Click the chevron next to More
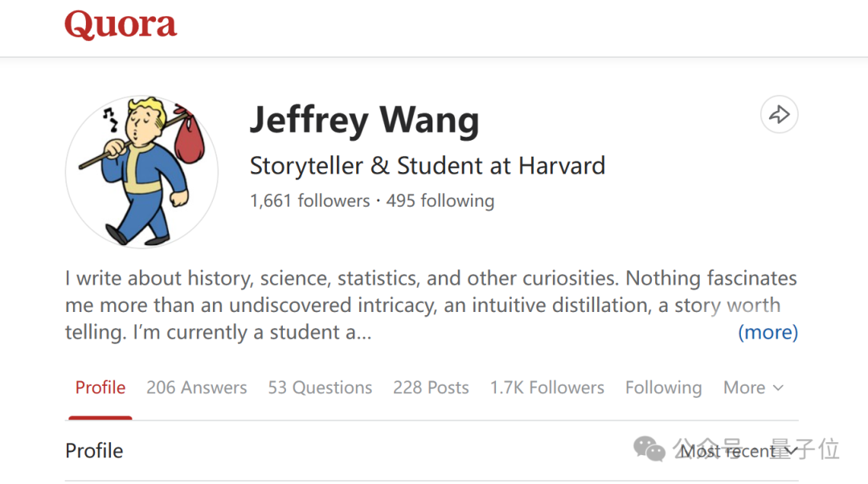 (x=778, y=388)
